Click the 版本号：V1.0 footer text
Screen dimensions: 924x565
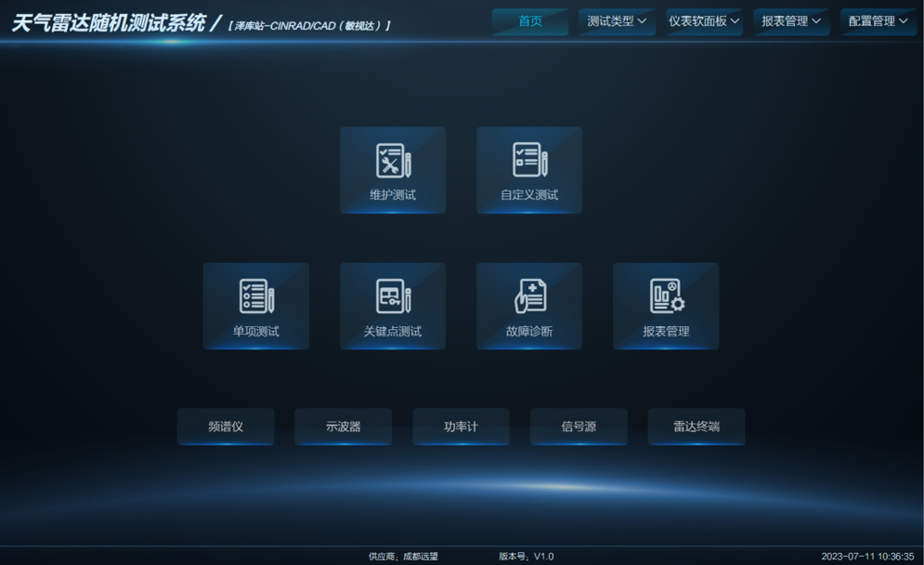point(527,556)
